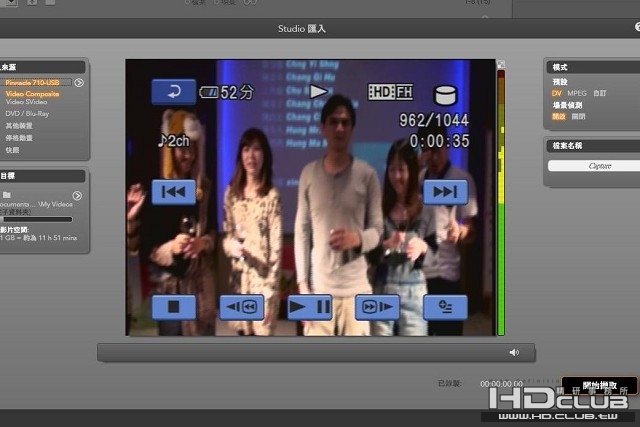
Task: Open help with the question mark icon
Action: [637, 27]
